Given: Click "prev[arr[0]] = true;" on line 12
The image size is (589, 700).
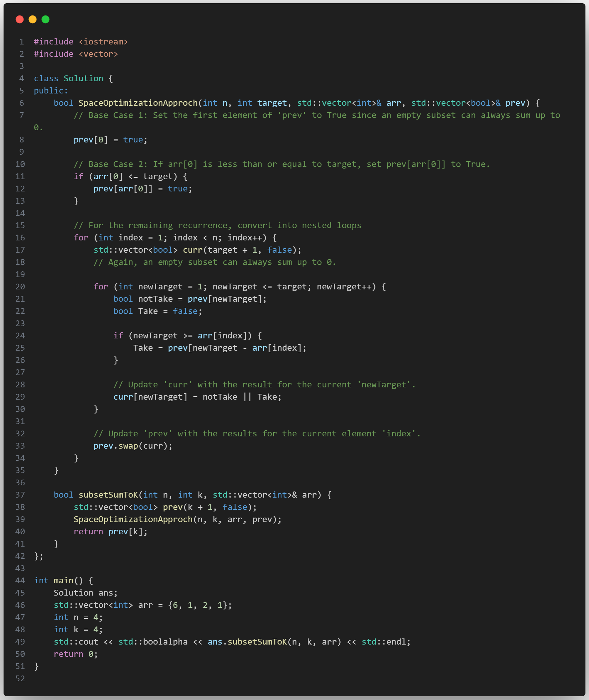Looking at the screenshot, I should (143, 189).
